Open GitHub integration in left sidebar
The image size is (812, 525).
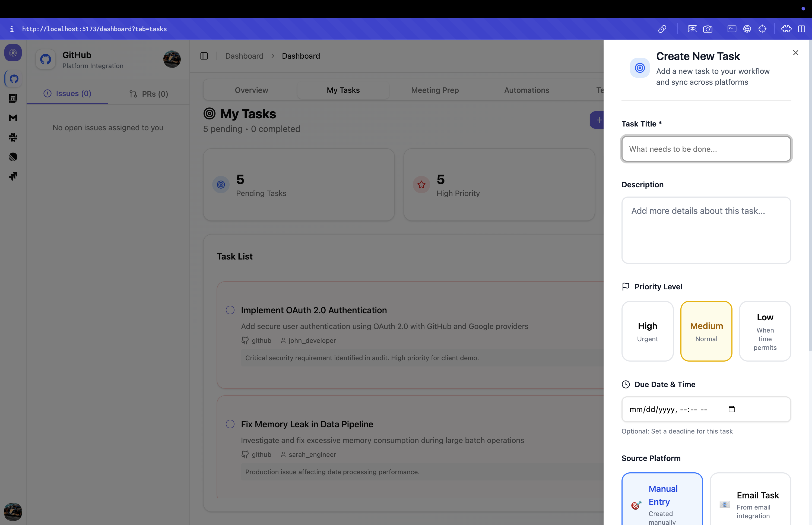point(13,79)
